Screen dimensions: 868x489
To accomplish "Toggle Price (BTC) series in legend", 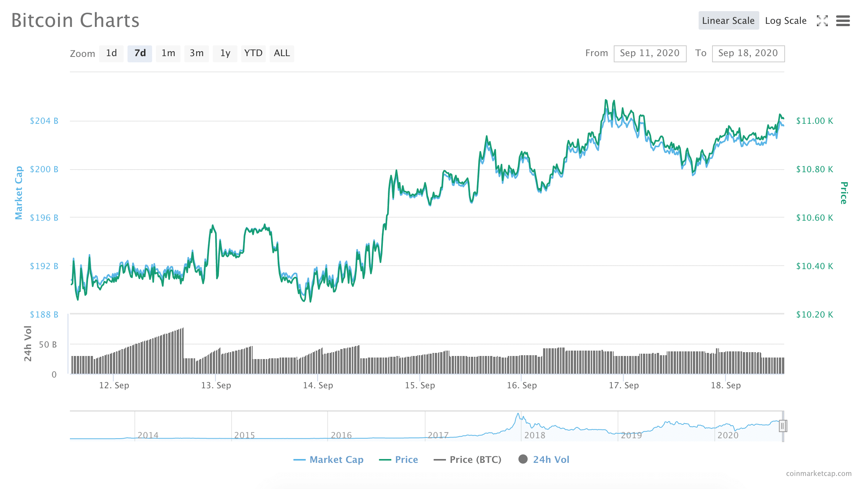I will (475, 459).
